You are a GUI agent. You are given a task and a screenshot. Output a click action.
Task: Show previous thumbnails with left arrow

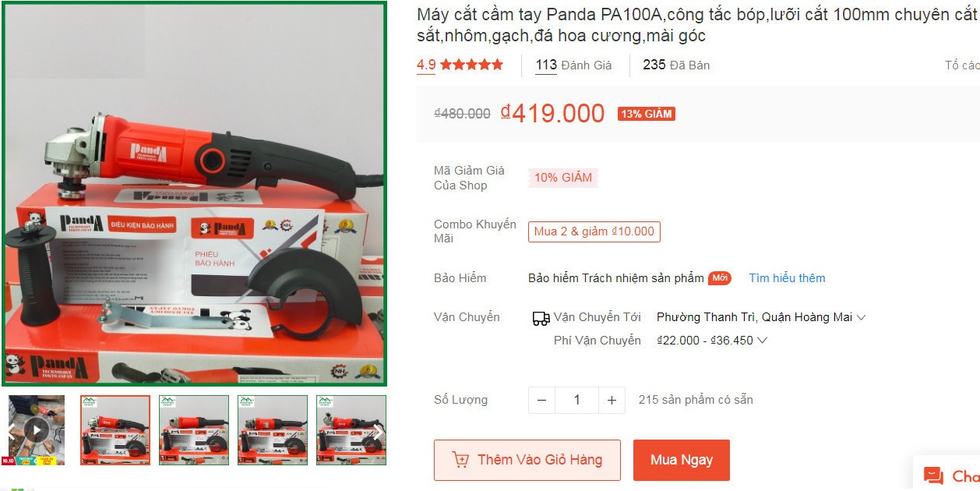point(10,430)
